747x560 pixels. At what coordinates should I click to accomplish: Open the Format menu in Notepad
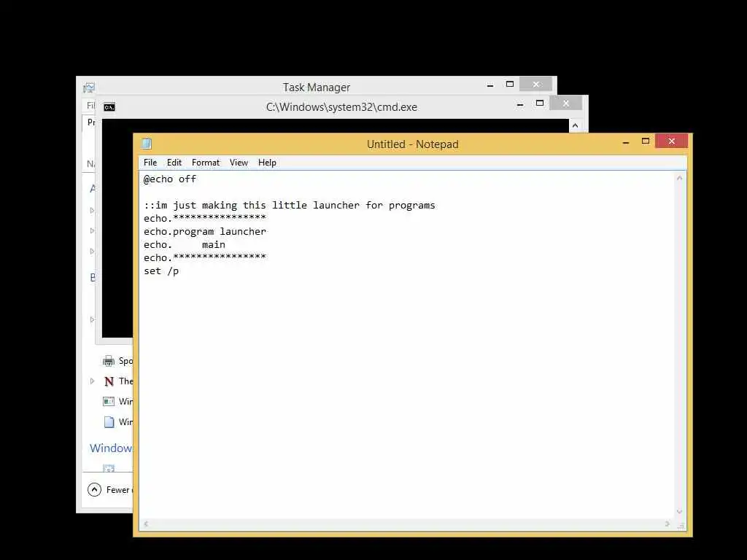206,163
